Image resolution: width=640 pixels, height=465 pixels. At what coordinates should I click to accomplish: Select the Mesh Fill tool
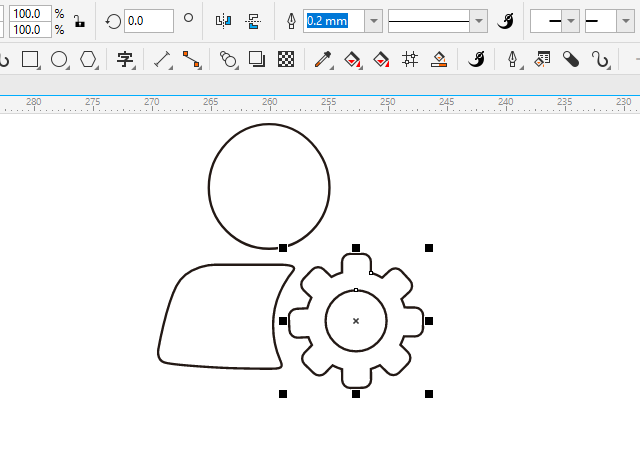[409, 60]
